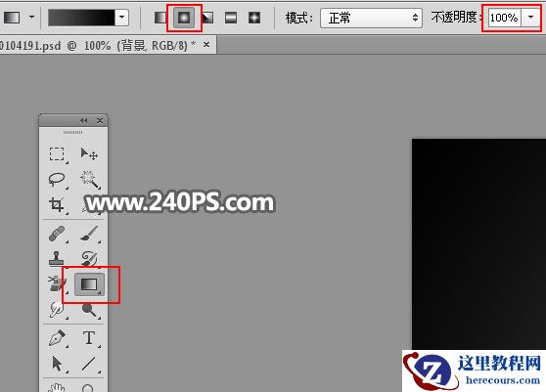Select the Move tool
This screenshot has width=546, height=392.
coord(89,153)
